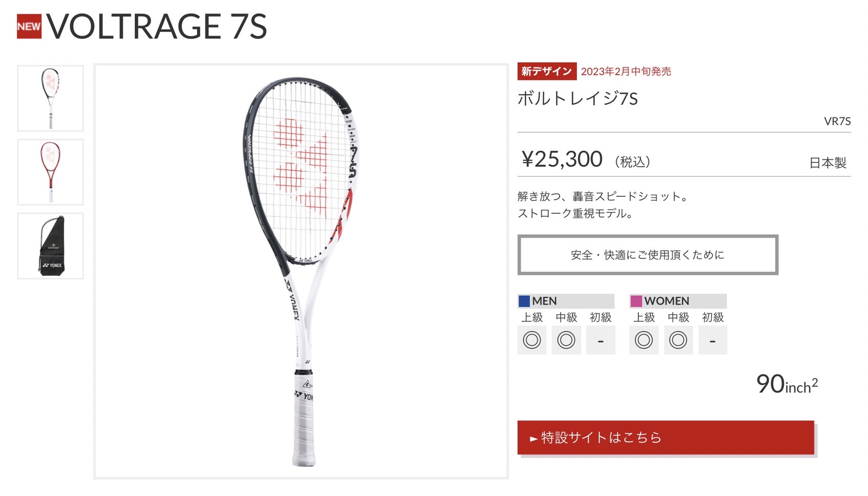Viewport: 868px width, 496px height.
Task: Click the WOMEN 中級 double-circle icon
Action: 678,340
